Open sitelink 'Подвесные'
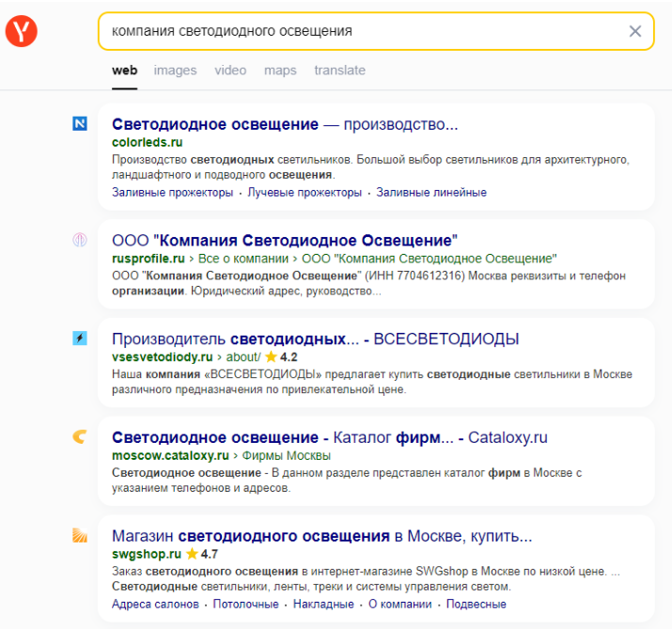Screen dimensions: 672x629 pyautogui.click(x=477, y=605)
